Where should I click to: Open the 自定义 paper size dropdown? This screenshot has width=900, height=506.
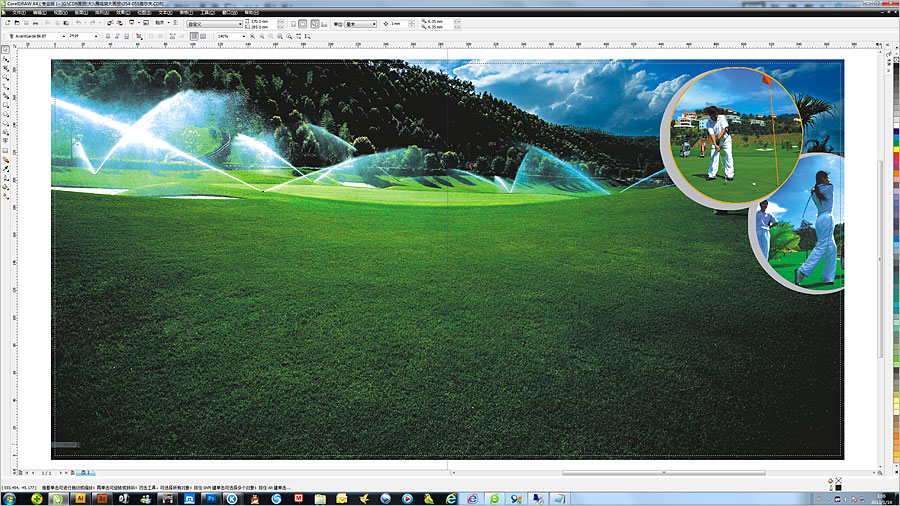pyautogui.click(x=239, y=23)
